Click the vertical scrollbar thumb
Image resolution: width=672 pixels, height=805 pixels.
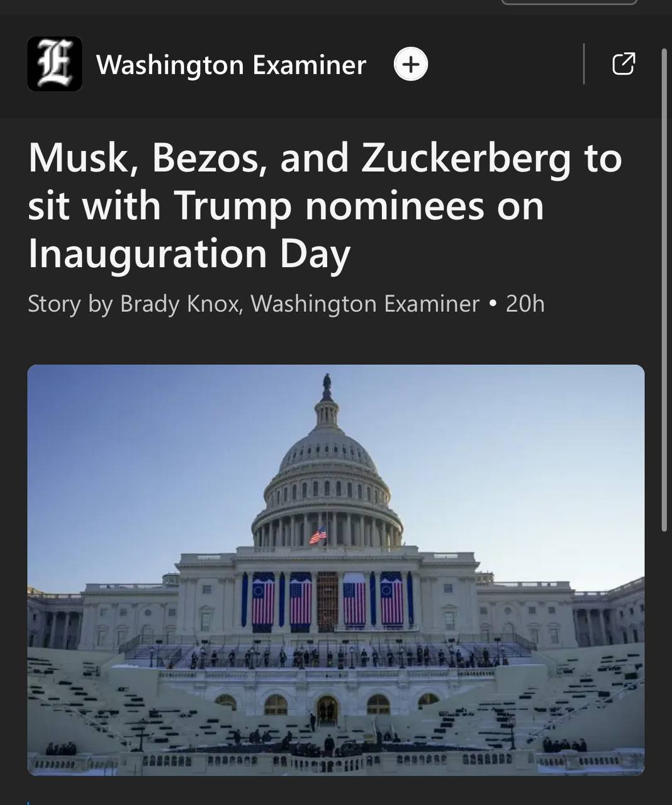664,289
